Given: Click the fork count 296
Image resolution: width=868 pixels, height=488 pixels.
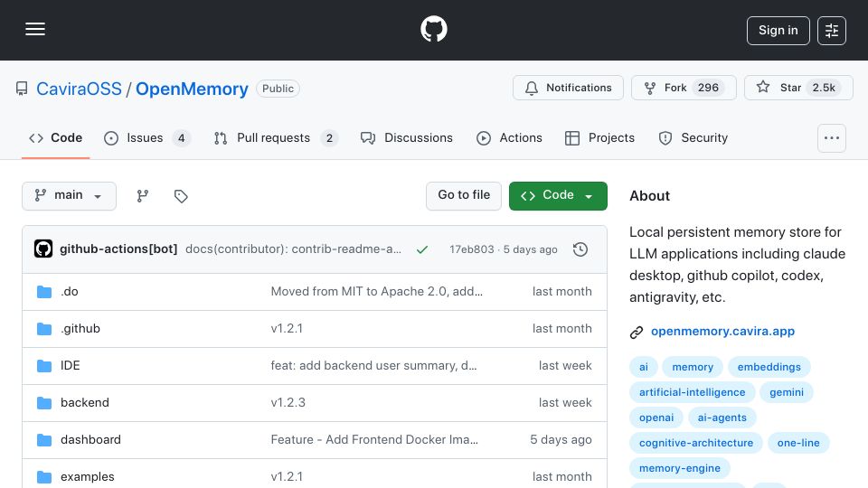Looking at the screenshot, I should 708,88.
